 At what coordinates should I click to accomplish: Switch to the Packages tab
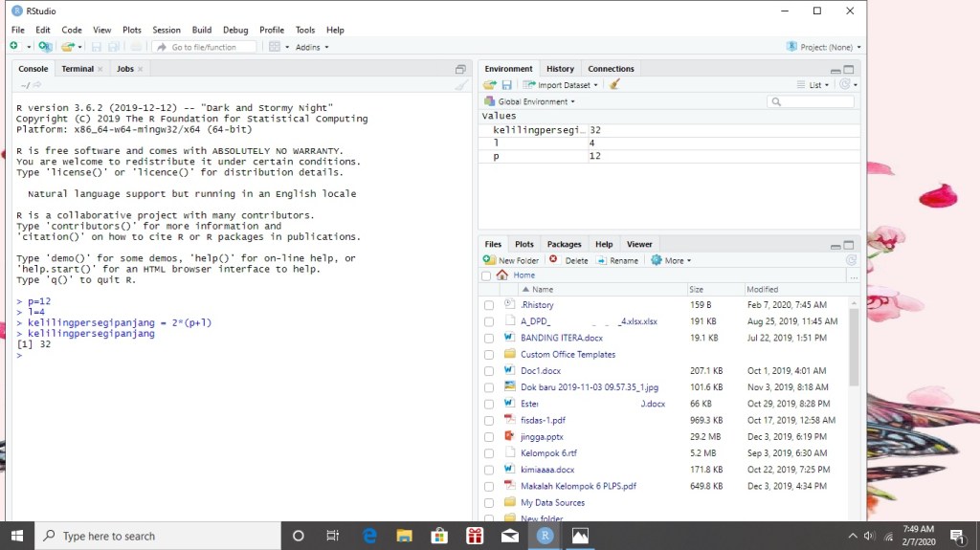564,244
